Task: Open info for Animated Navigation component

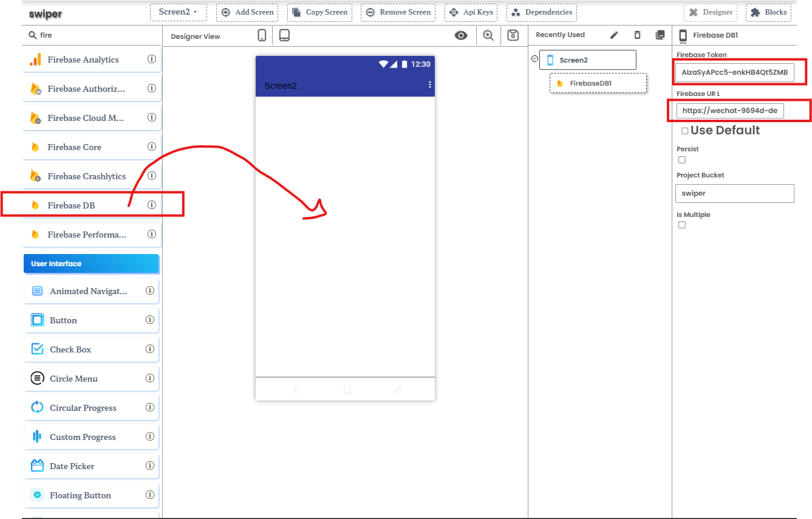Action: [x=150, y=291]
